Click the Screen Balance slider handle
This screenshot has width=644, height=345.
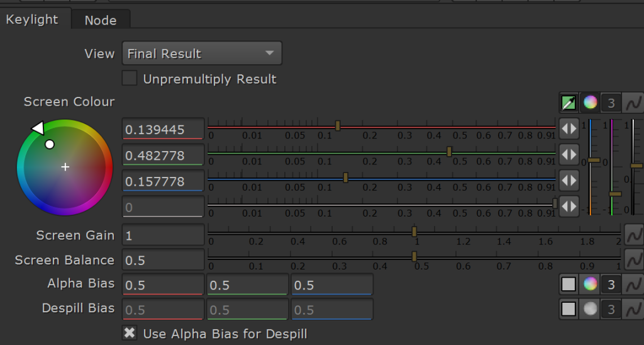(414, 257)
